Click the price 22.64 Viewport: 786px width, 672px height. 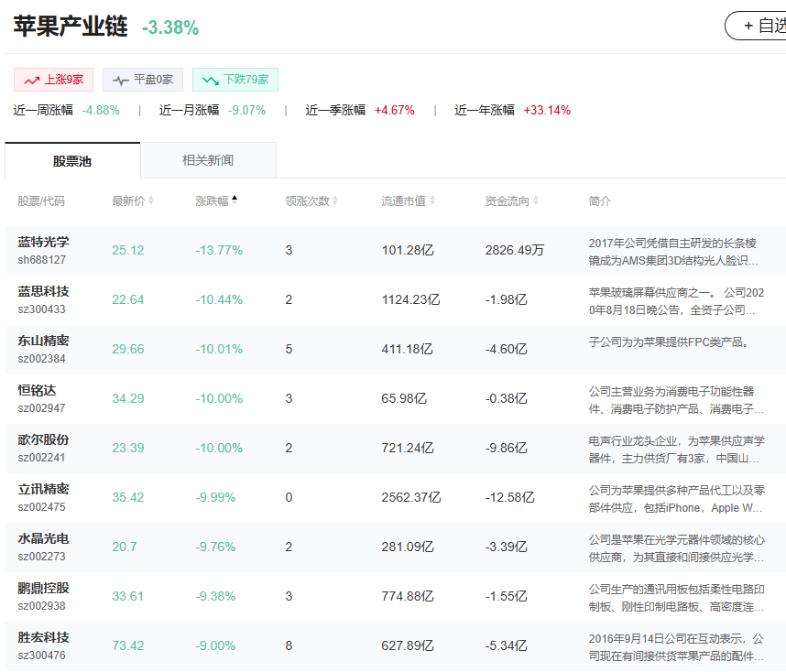128,299
